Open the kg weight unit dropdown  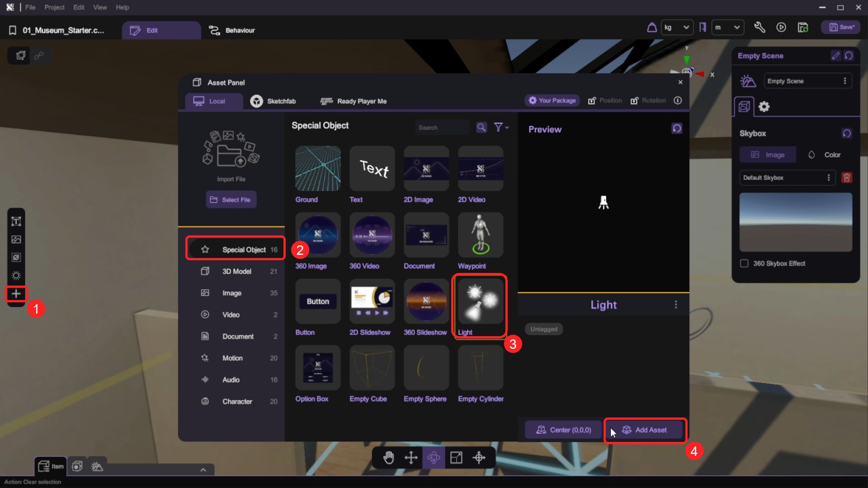[677, 28]
